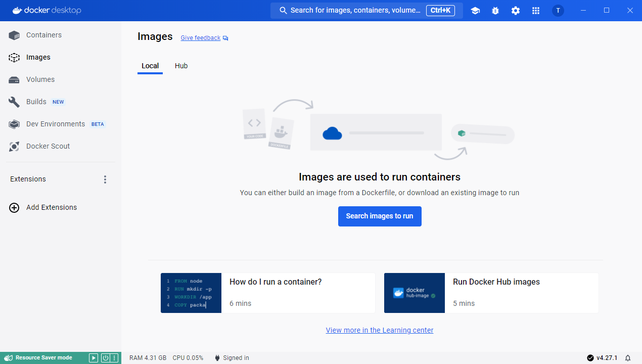
Task: Open the Learning center graduation cap icon
Action: click(x=475, y=11)
